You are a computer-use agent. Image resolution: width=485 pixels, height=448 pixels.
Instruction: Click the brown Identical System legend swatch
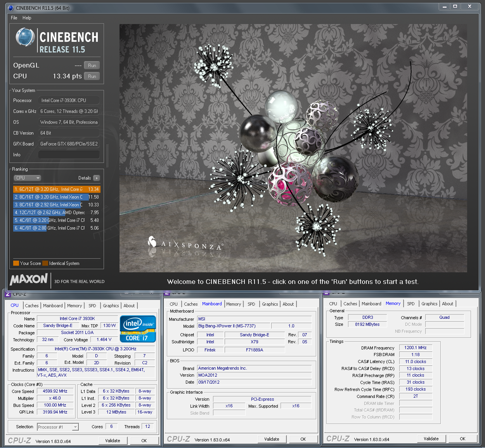[x=45, y=263]
